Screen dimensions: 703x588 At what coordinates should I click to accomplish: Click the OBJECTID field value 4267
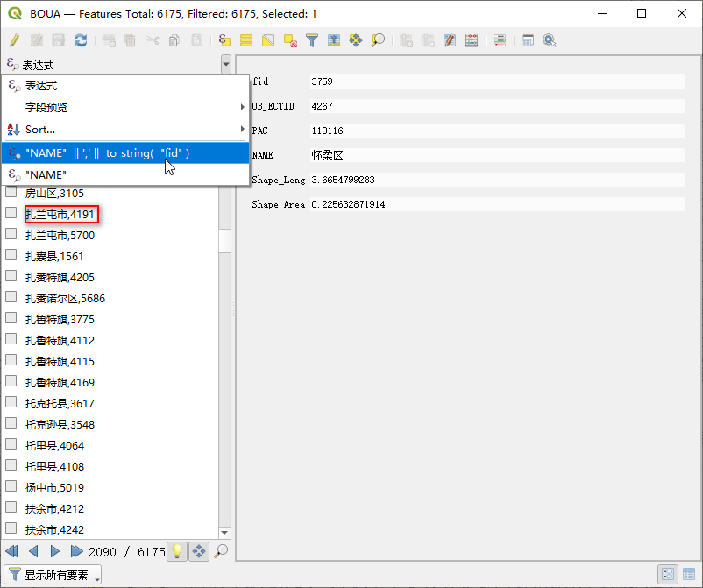pos(497,106)
